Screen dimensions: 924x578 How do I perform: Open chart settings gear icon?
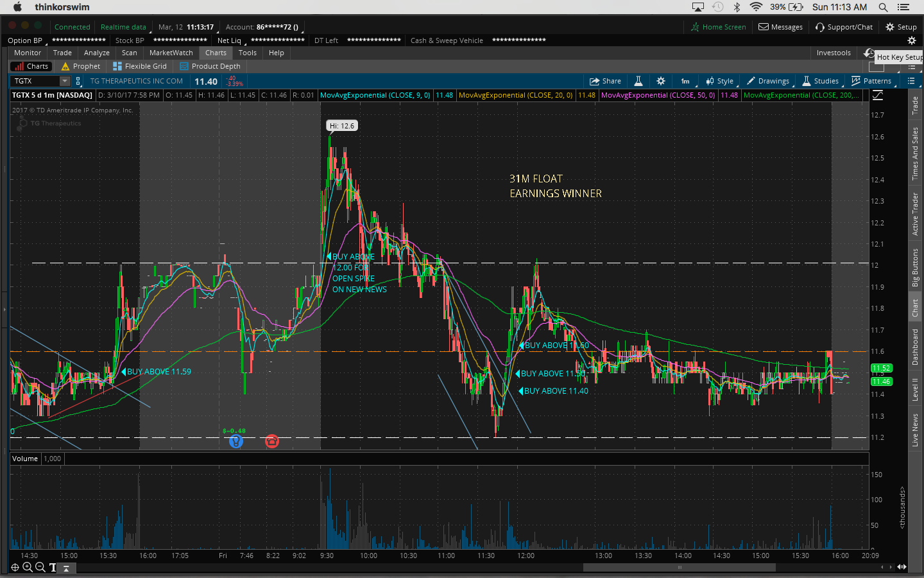(x=661, y=81)
